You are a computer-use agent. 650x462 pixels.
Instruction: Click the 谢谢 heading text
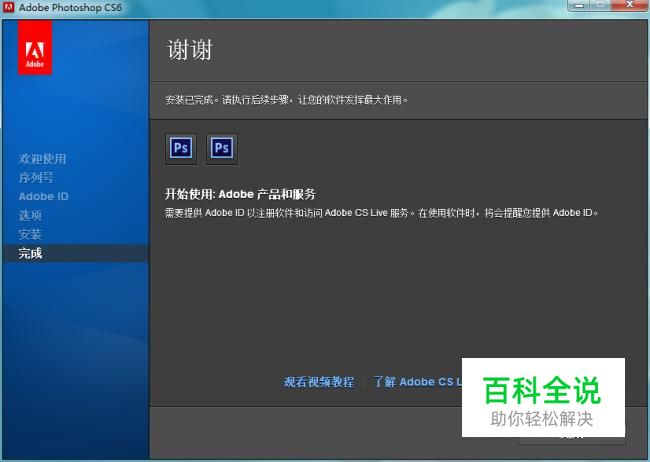pos(189,50)
